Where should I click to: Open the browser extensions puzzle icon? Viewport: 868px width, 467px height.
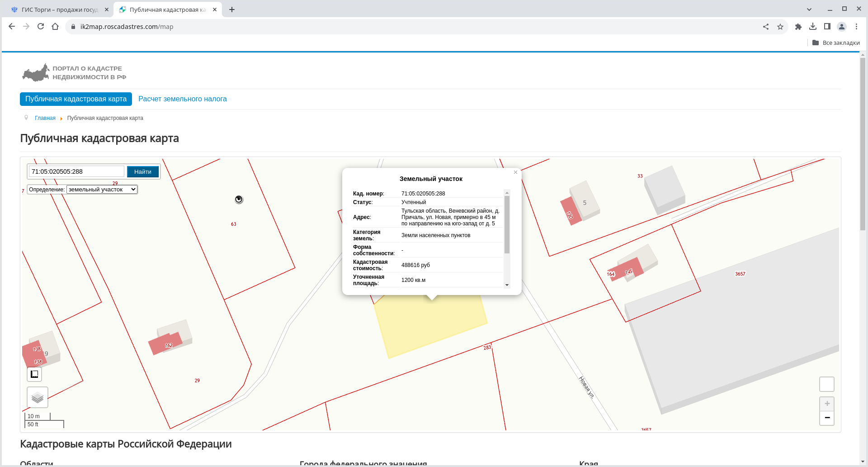coord(798,27)
